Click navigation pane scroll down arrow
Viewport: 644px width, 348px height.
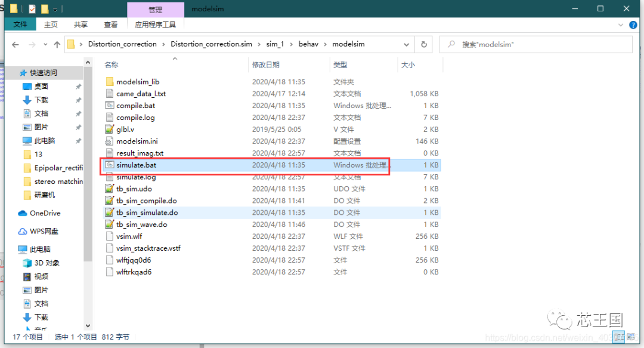coord(88,326)
